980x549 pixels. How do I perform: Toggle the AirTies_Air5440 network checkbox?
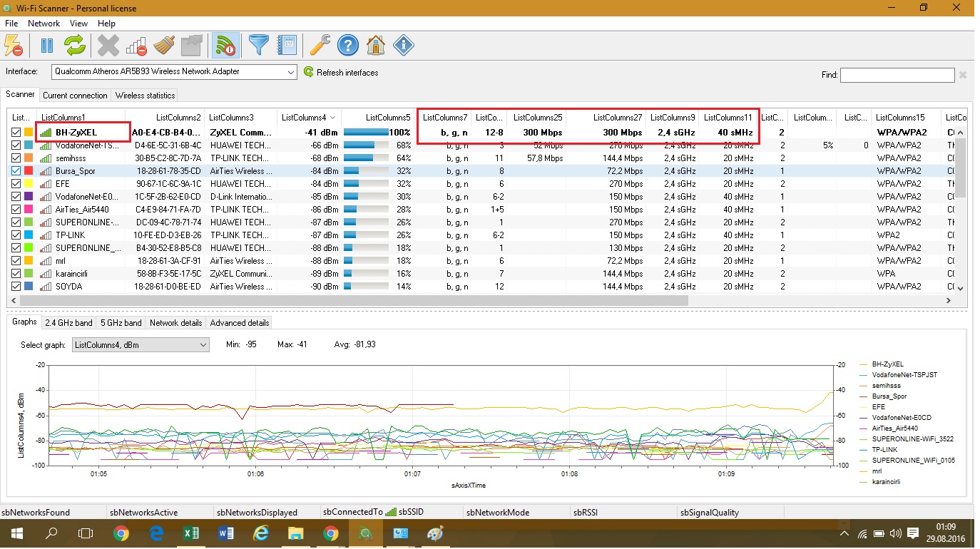[x=16, y=210]
